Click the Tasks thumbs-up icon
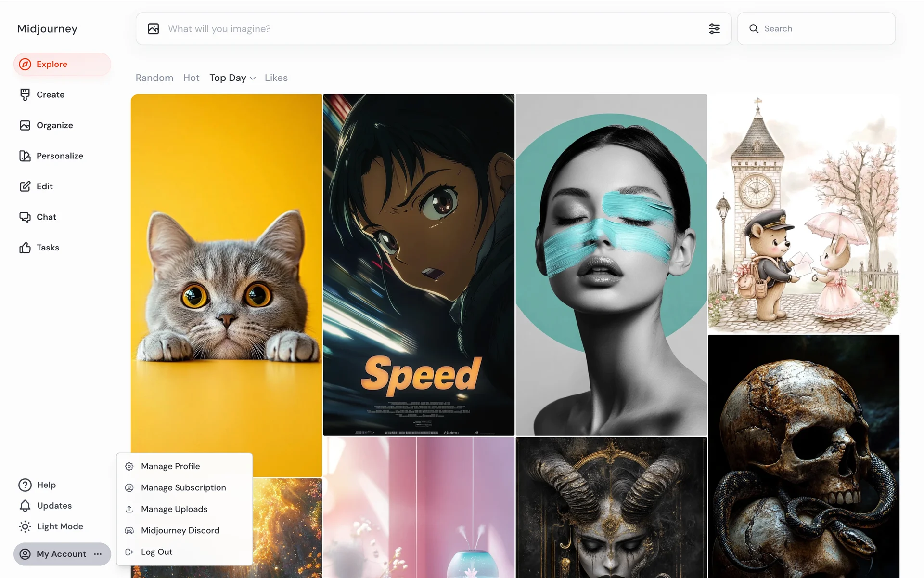 [x=25, y=248]
